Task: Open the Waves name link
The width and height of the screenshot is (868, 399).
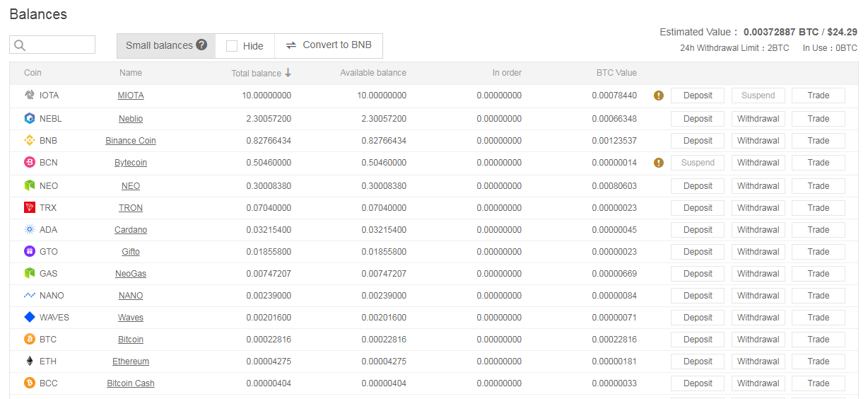Action: [131, 318]
